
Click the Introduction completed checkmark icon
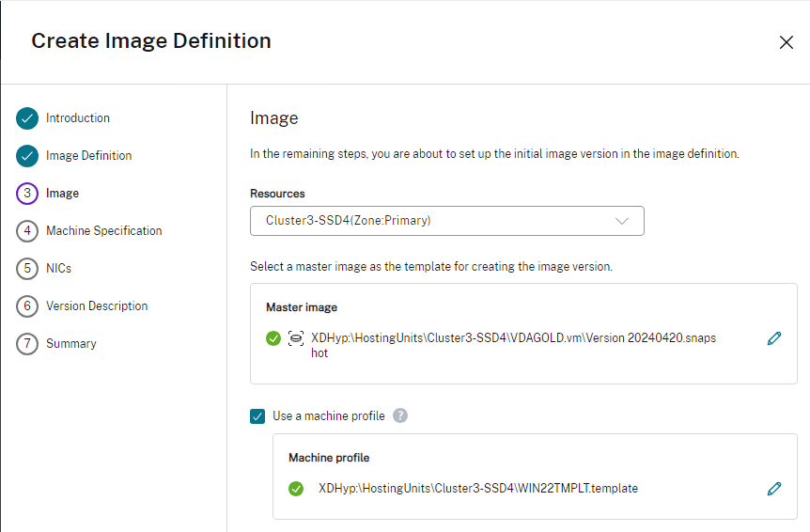click(x=27, y=118)
